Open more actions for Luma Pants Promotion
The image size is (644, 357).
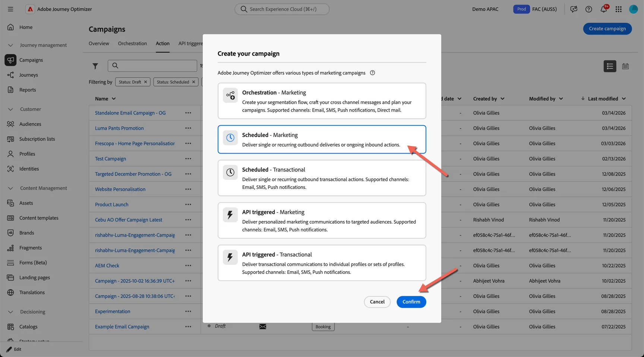click(188, 128)
